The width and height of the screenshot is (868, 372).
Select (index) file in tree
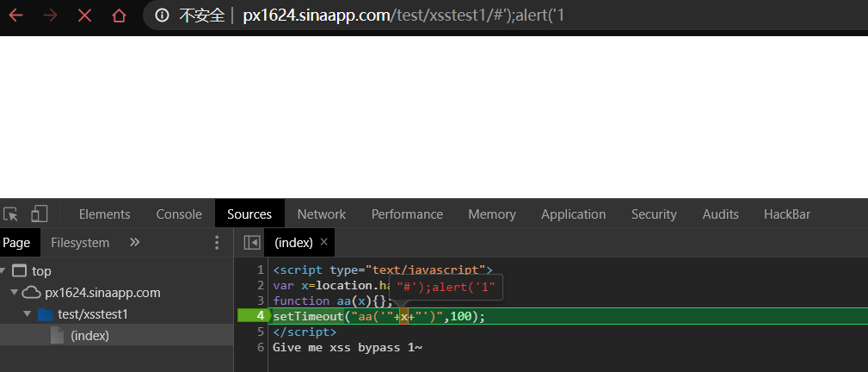89,336
